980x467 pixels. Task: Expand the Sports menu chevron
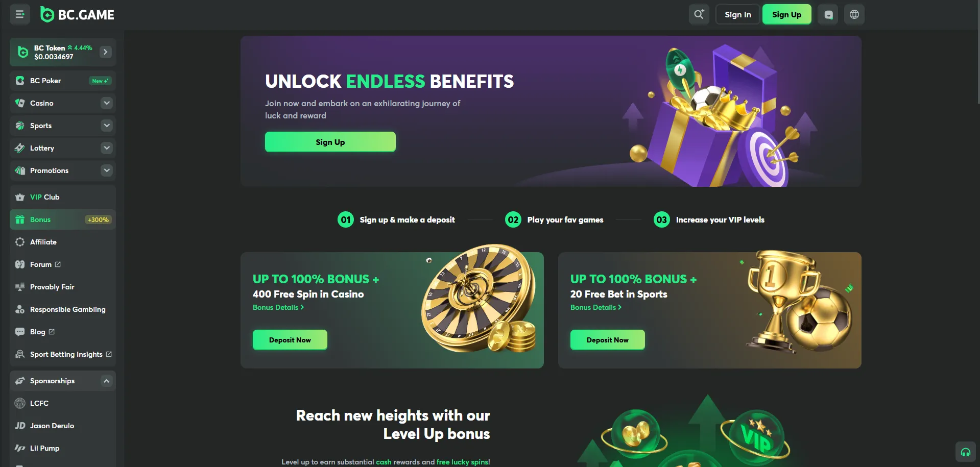pos(107,126)
